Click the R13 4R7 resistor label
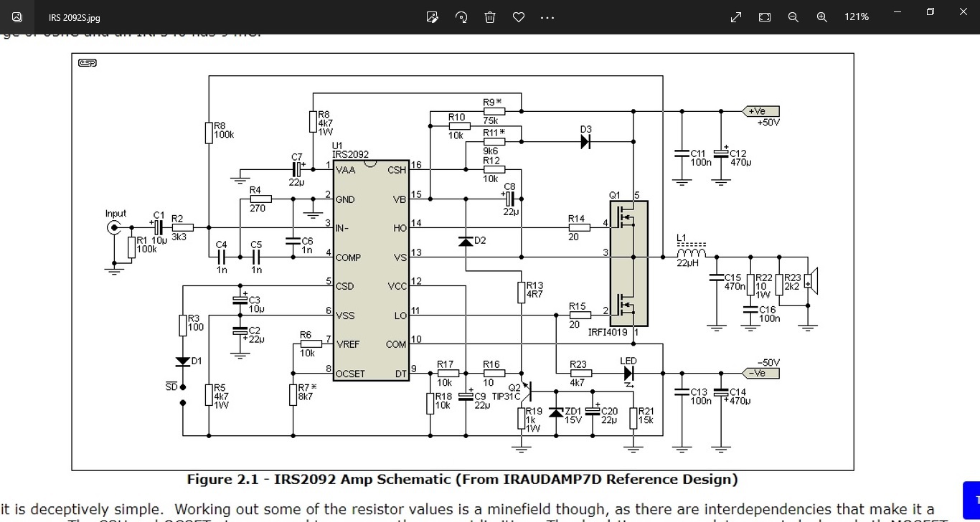Screen dimensions: 980x522 [x=534, y=290]
